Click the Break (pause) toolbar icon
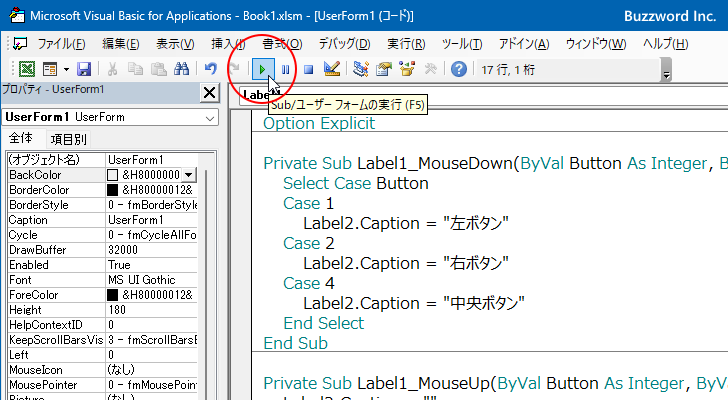Image resolution: width=728 pixels, height=400 pixels. click(x=286, y=69)
